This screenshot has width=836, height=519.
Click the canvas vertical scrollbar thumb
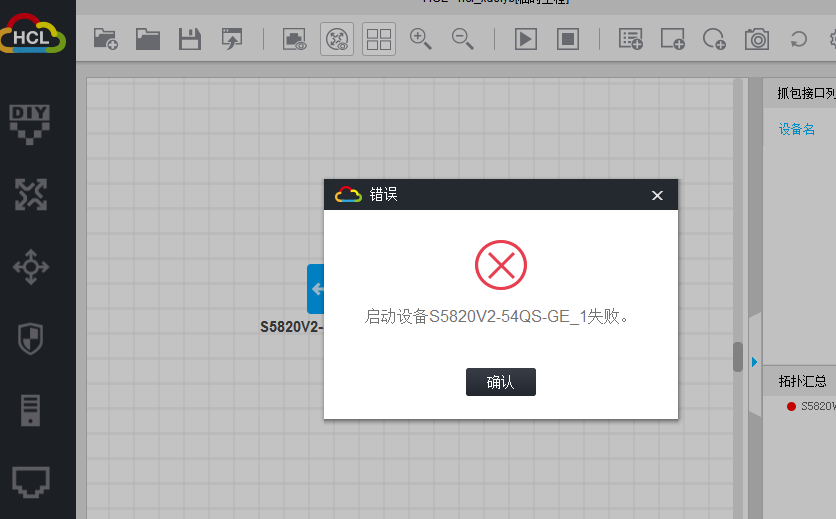[738, 357]
